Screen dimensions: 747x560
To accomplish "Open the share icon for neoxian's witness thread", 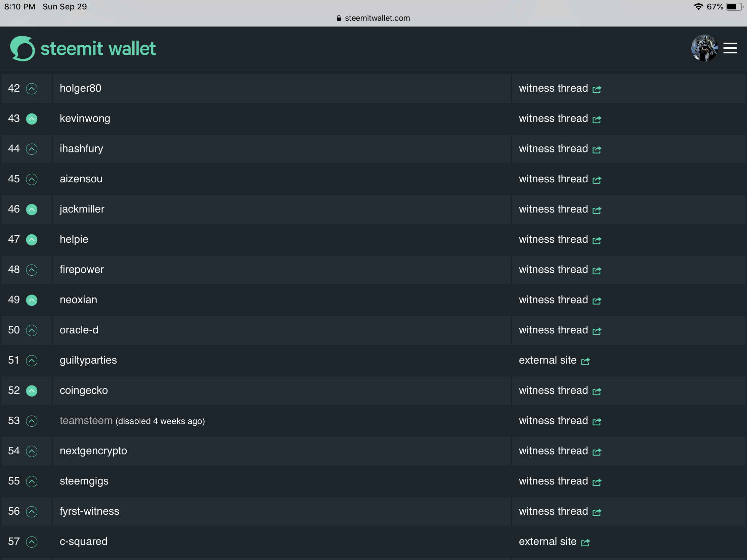I will tap(597, 301).
